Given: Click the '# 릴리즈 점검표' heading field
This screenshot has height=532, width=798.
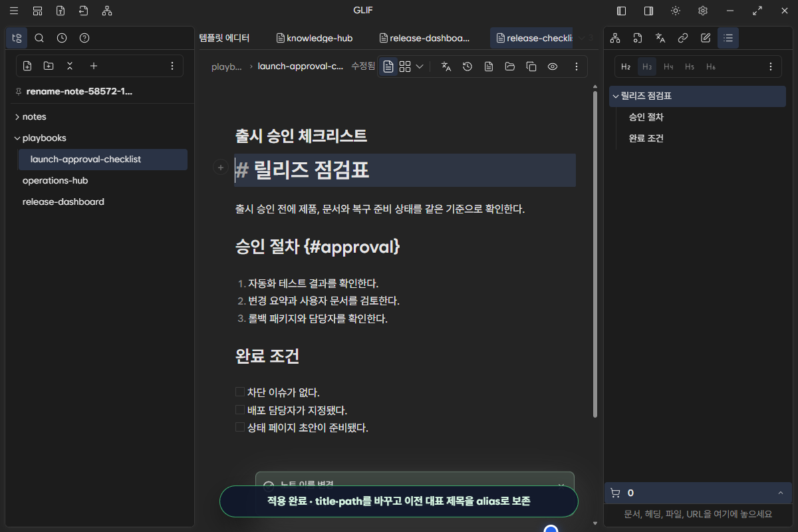Looking at the screenshot, I should [405, 170].
